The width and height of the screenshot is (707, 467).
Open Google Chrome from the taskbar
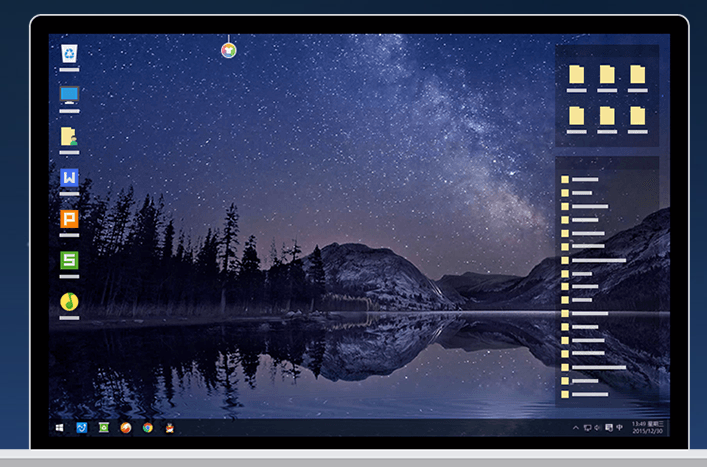[147, 428]
